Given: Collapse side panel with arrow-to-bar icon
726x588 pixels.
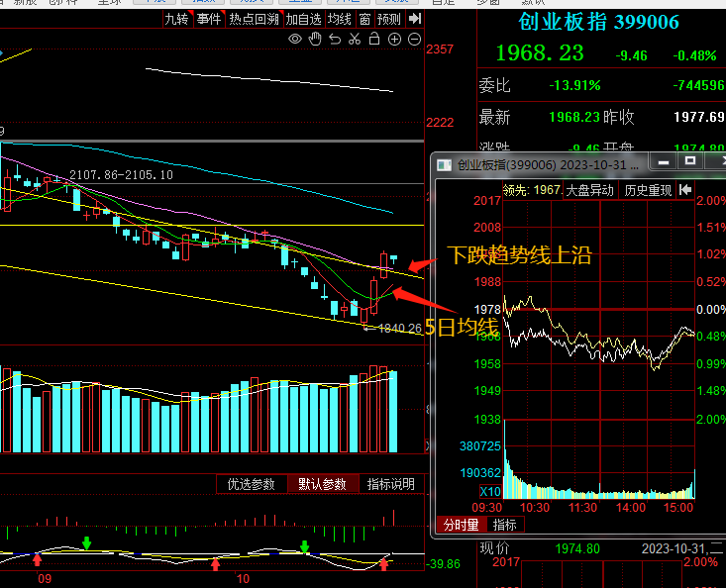Looking at the screenshot, I should click(415, 19).
